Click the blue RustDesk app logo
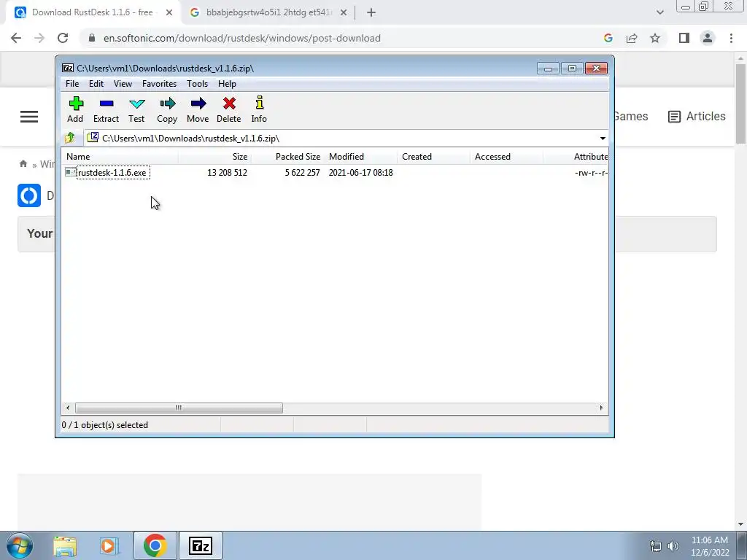This screenshot has width=747, height=560. (29, 195)
